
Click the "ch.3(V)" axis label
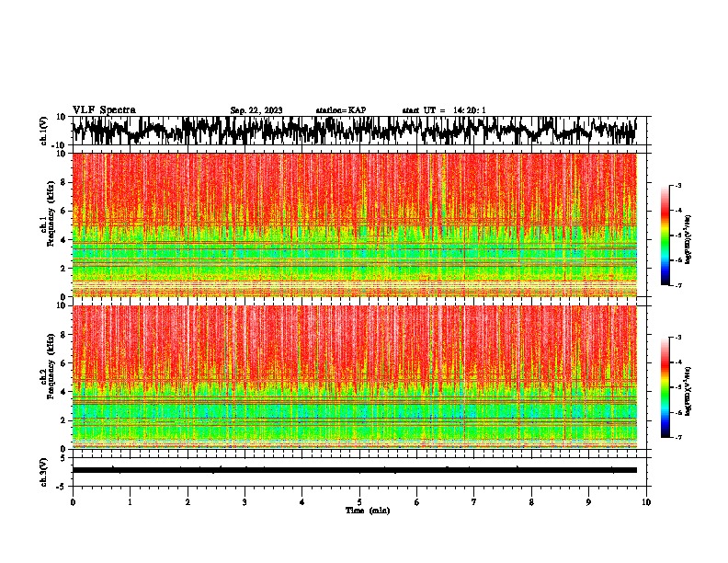(x=44, y=472)
